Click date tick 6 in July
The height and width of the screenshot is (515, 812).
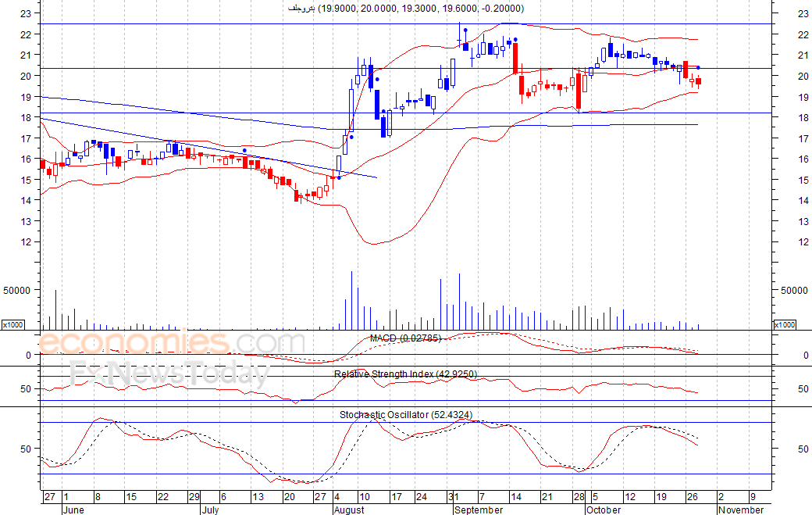(x=223, y=497)
